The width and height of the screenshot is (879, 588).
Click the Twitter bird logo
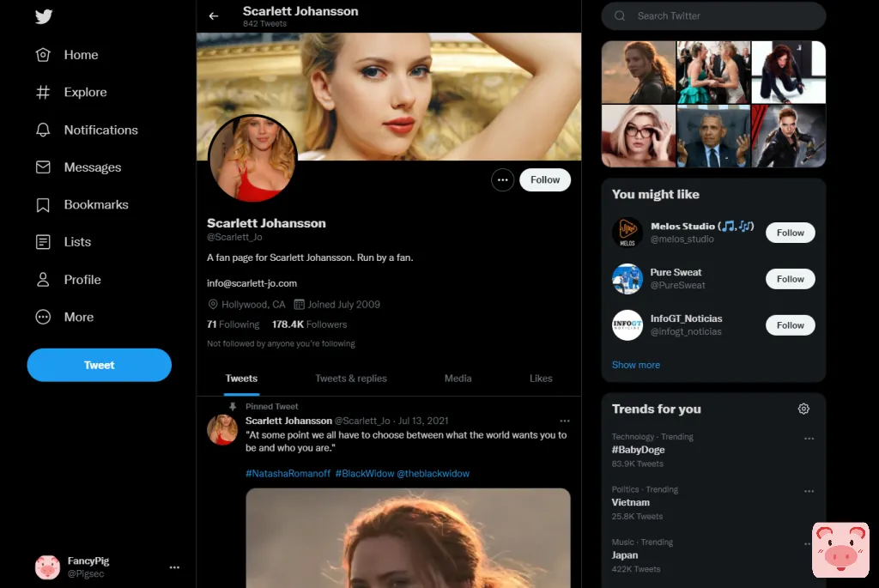(44, 16)
